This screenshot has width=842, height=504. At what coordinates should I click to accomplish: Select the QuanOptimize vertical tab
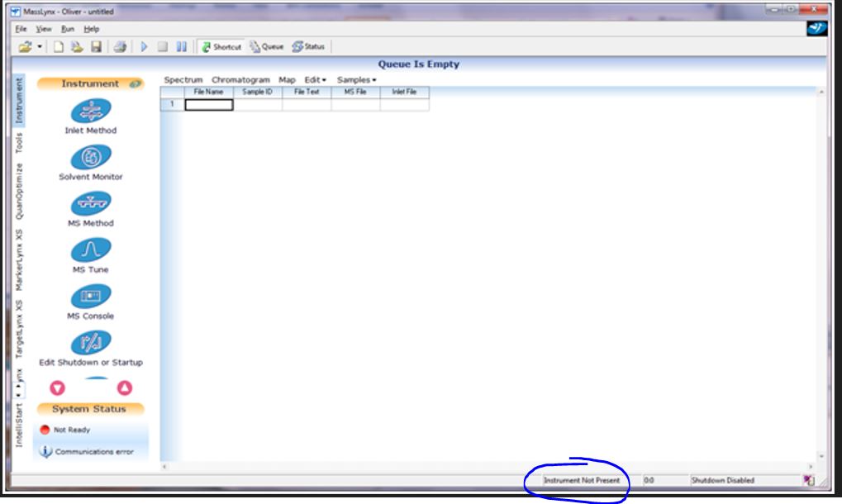click(x=19, y=191)
